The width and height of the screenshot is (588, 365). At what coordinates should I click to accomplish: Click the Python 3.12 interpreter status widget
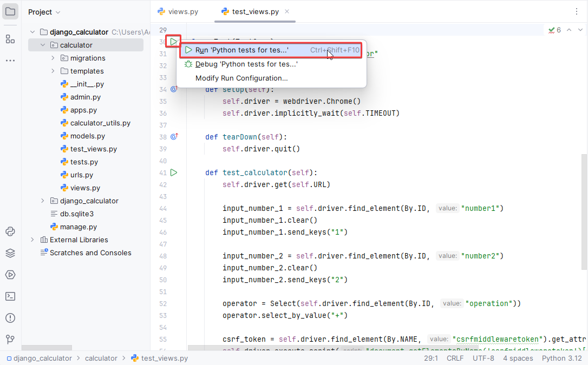click(x=561, y=358)
